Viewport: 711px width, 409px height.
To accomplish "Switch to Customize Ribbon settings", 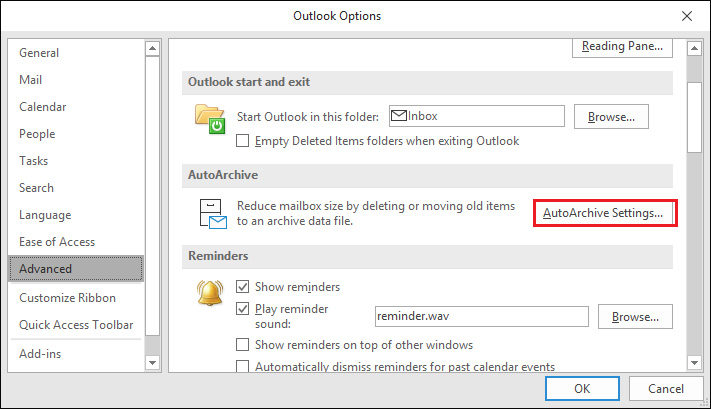I will (68, 298).
